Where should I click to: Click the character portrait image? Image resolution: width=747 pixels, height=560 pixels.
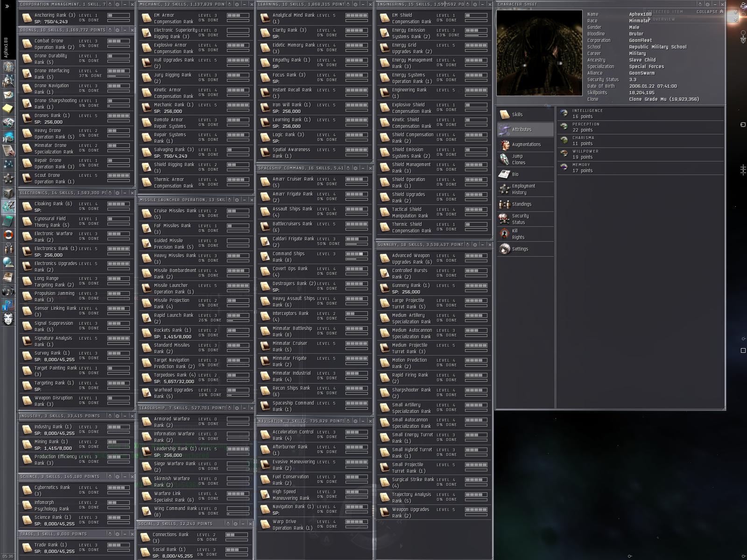pos(539,53)
